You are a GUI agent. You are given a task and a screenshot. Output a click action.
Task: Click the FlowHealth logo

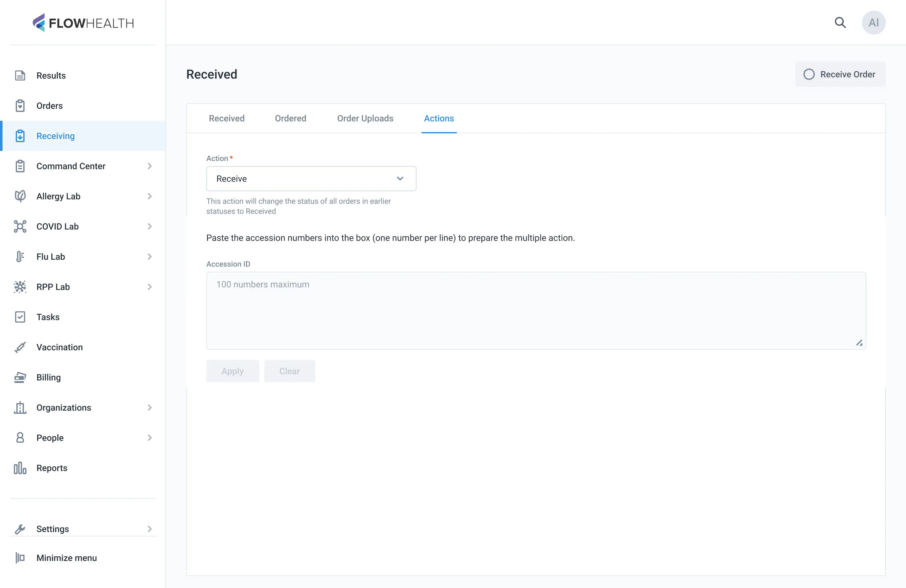(x=83, y=23)
